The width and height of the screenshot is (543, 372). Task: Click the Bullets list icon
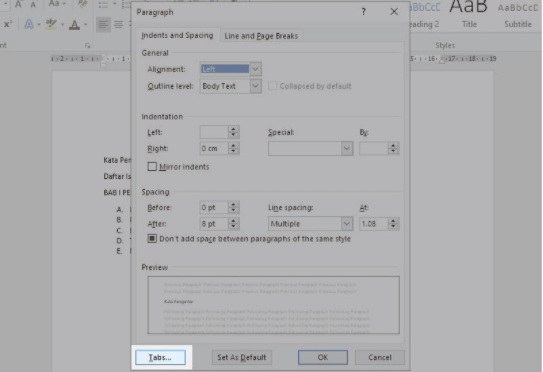(103, 5)
